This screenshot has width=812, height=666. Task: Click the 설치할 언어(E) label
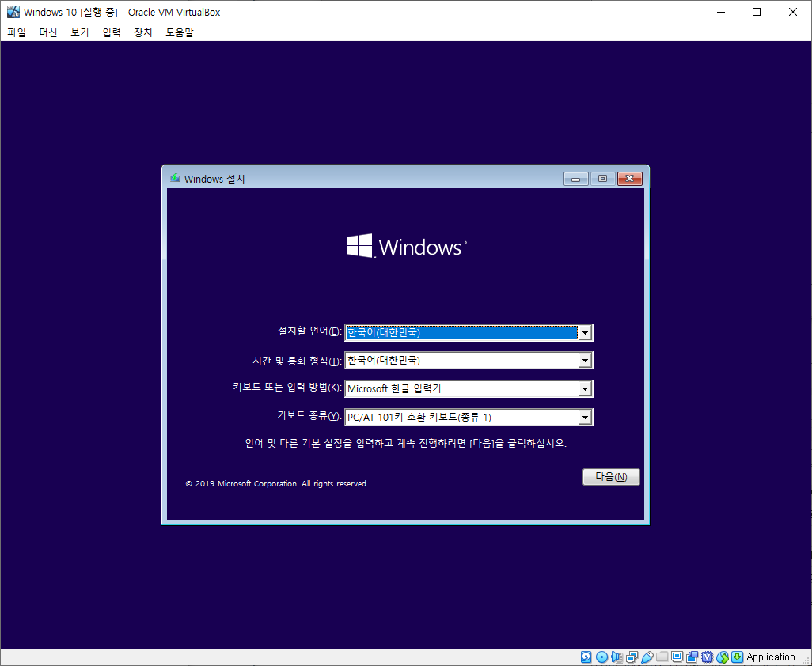(x=309, y=331)
